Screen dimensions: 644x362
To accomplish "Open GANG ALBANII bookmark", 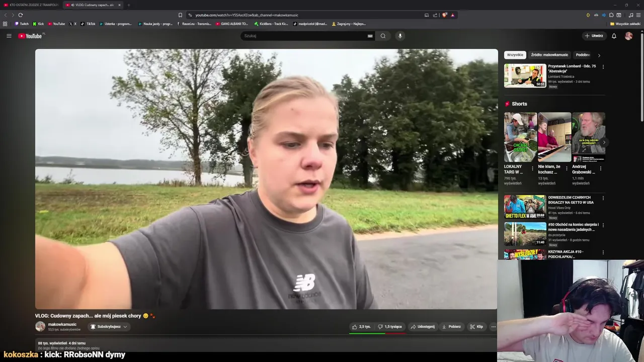I will coord(232,24).
